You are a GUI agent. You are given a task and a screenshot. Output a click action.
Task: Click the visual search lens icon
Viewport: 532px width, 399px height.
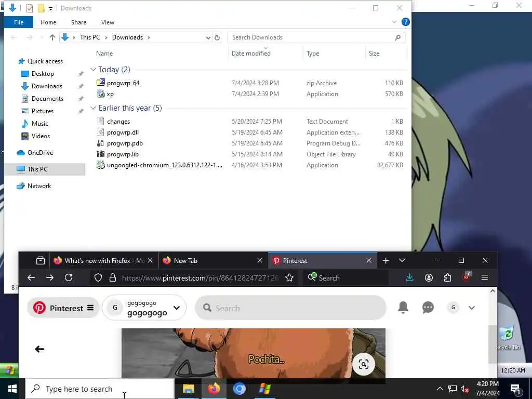coord(363,364)
